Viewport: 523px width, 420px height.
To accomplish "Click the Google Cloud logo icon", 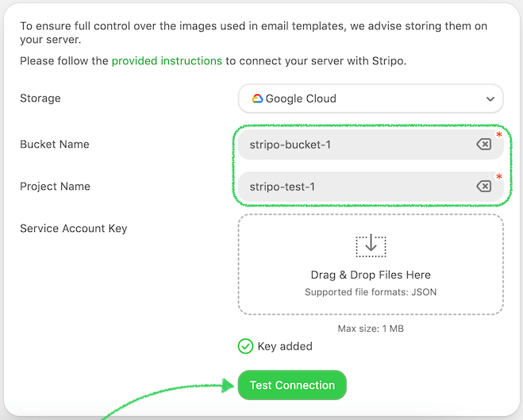I will coord(257,99).
